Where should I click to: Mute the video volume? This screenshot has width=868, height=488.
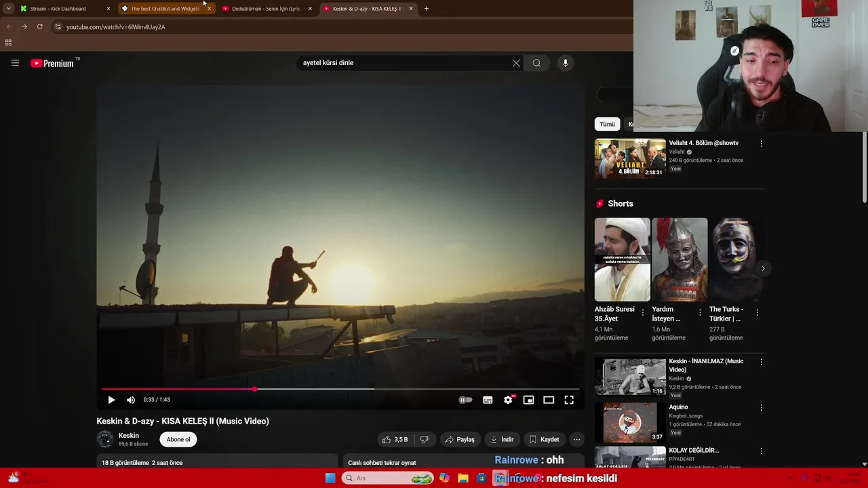click(131, 400)
